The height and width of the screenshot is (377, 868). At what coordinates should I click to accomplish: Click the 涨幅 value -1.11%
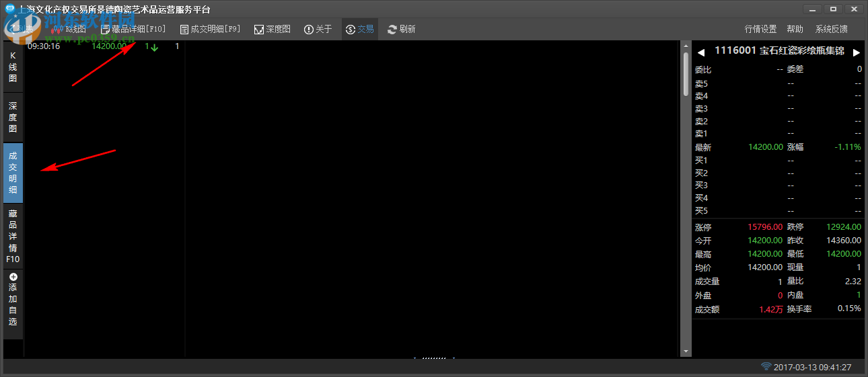(848, 147)
